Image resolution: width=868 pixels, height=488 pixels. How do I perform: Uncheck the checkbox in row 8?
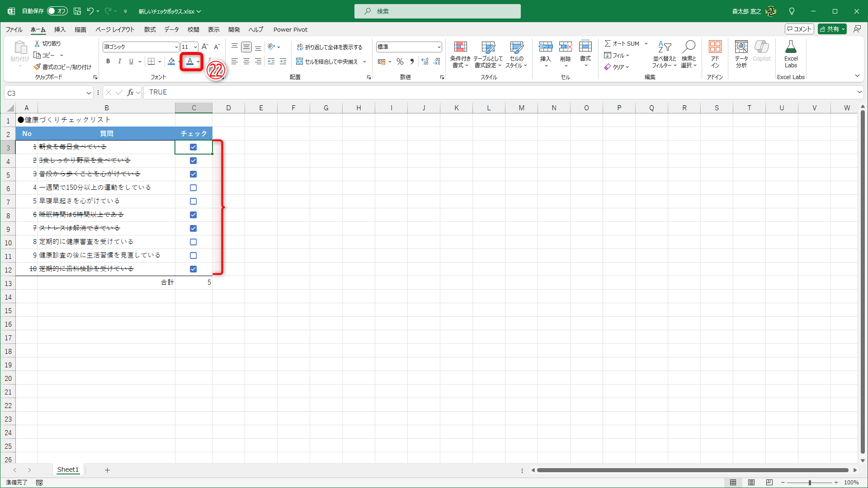[193, 215]
